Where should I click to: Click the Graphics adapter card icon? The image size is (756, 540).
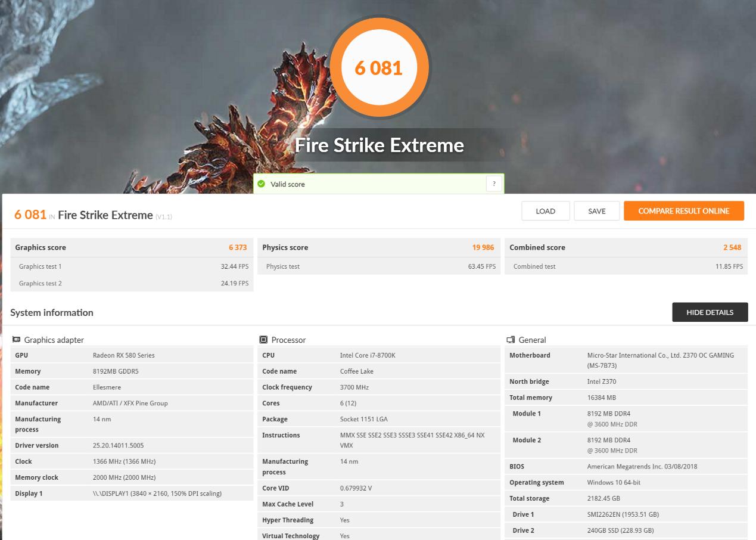point(16,340)
